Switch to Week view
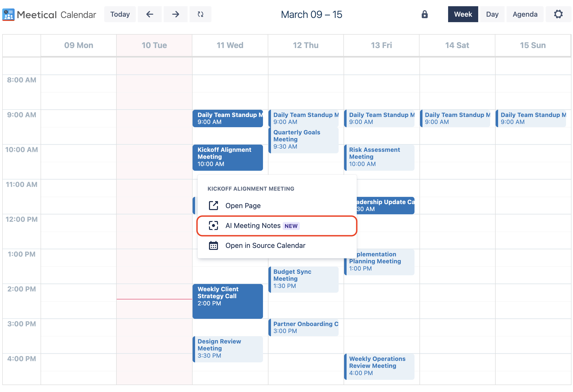Viewport: 573px width, 392px height. (x=463, y=14)
